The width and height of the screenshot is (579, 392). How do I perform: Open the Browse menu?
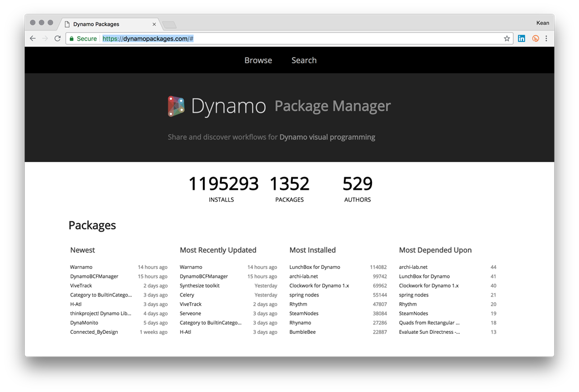(258, 60)
